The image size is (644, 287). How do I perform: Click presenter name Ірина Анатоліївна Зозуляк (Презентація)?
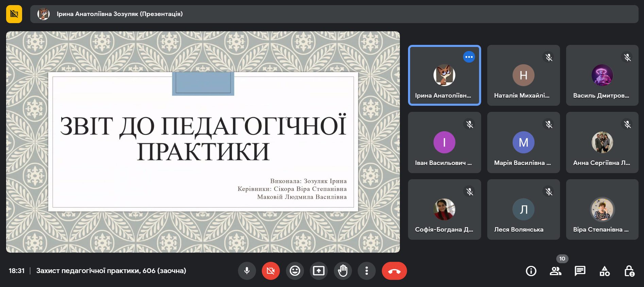tap(120, 14)
